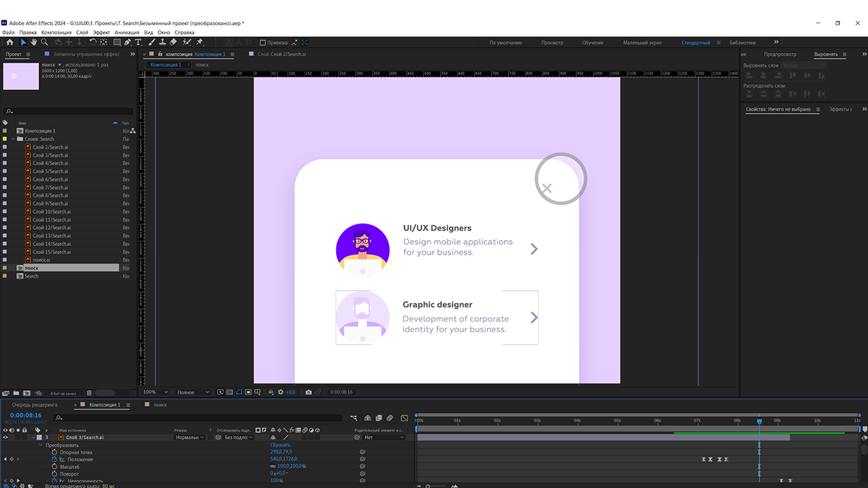Select the Puppet Pin tool
Screen dimensions: 868x488
coord(199,42)
